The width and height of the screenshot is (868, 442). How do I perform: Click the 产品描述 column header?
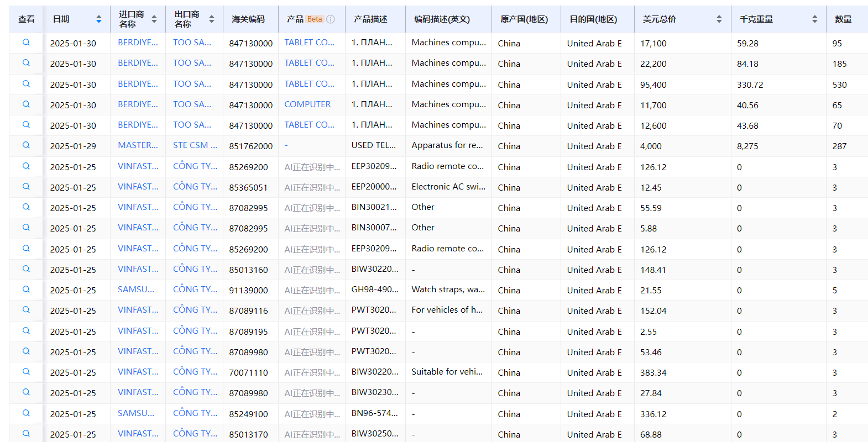pyautogui.click(x=370, y=19)
